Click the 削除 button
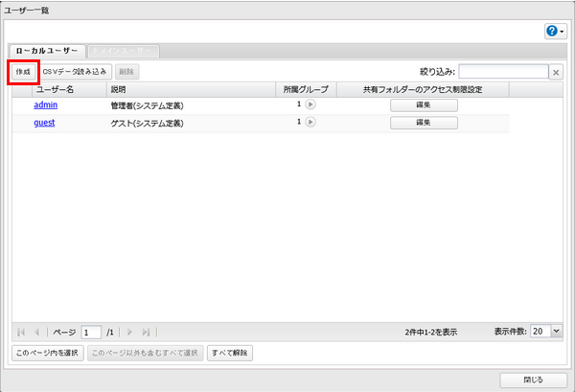Screen dimensions: 575x392 click(126, 72)
